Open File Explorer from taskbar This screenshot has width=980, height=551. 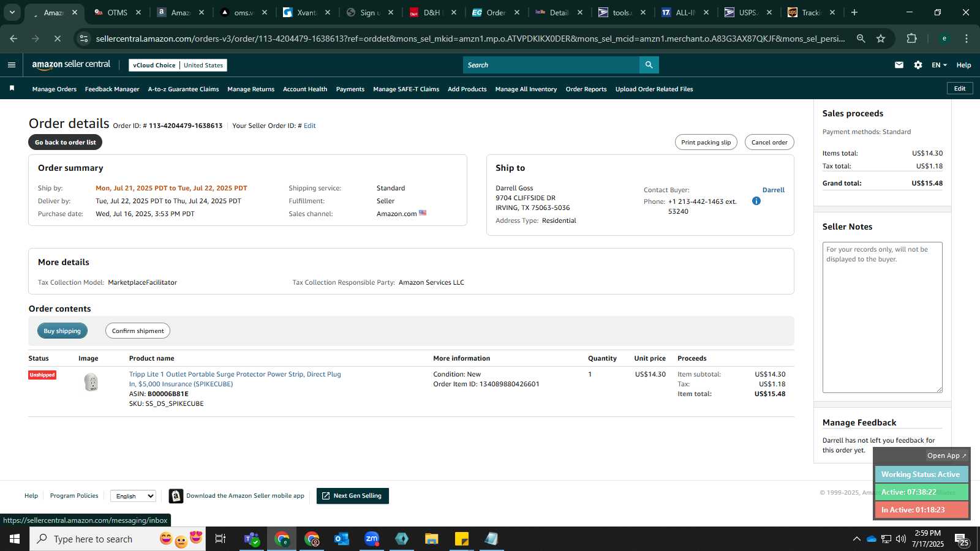pos(432,539)
